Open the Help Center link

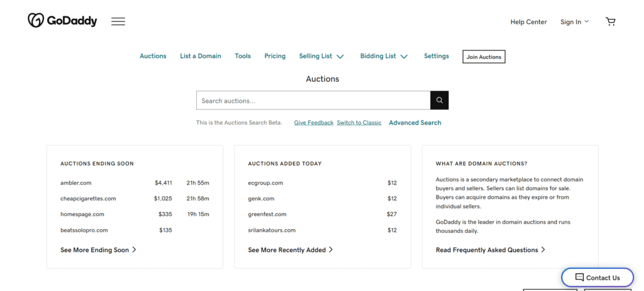point(528,22)
